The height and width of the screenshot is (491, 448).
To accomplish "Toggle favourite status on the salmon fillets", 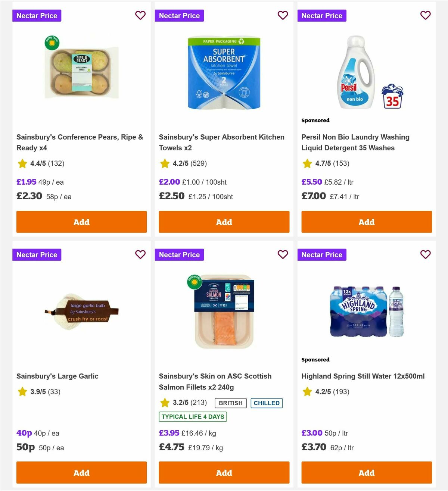I will (x=283, y=254).
